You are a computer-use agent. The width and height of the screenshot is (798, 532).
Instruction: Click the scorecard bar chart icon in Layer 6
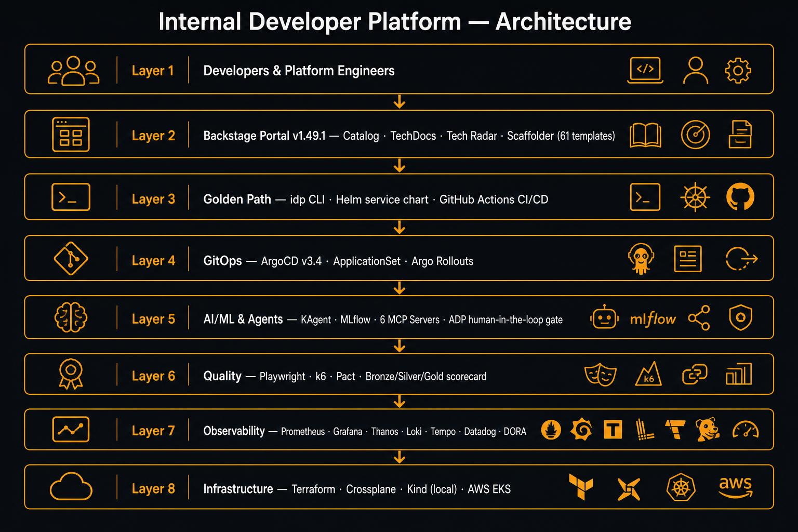click(738, 374)
